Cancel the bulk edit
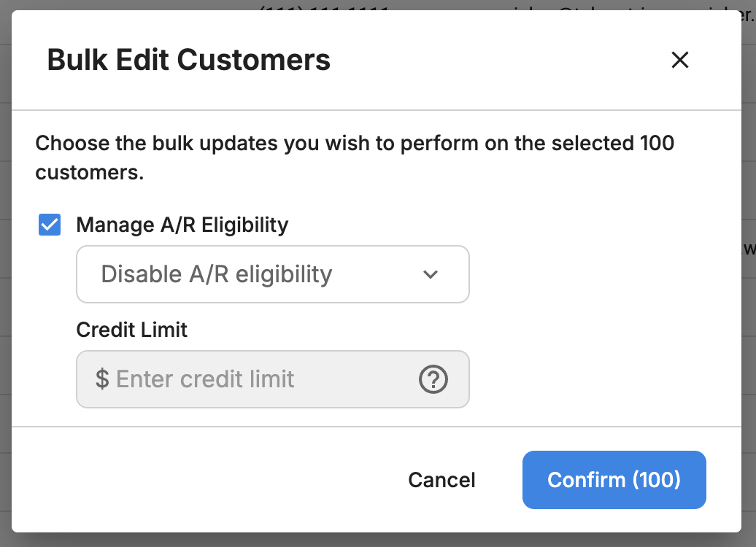The height and width of the screenshot is (547, 756). 441,480
